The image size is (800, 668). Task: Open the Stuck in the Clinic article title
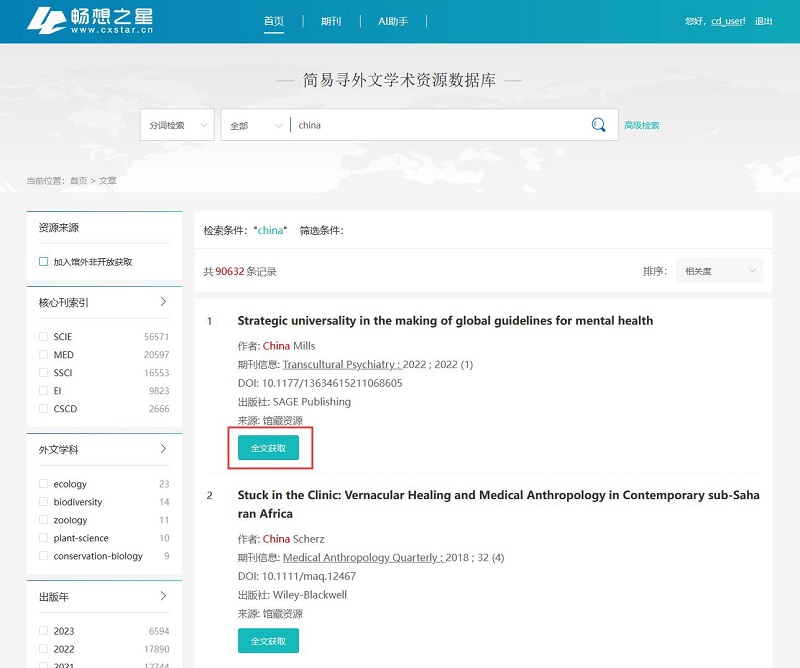tap(498, 504)
